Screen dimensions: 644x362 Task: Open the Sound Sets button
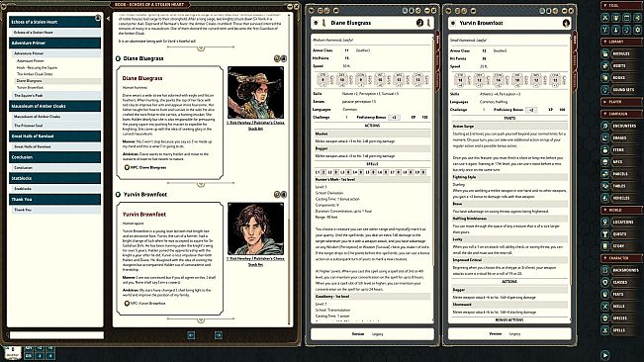(620, 89)
